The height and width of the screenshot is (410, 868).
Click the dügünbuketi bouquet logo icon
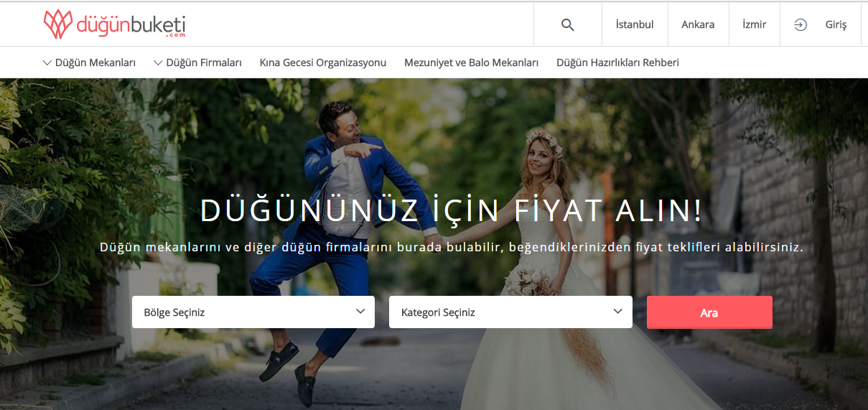(58, 24)
